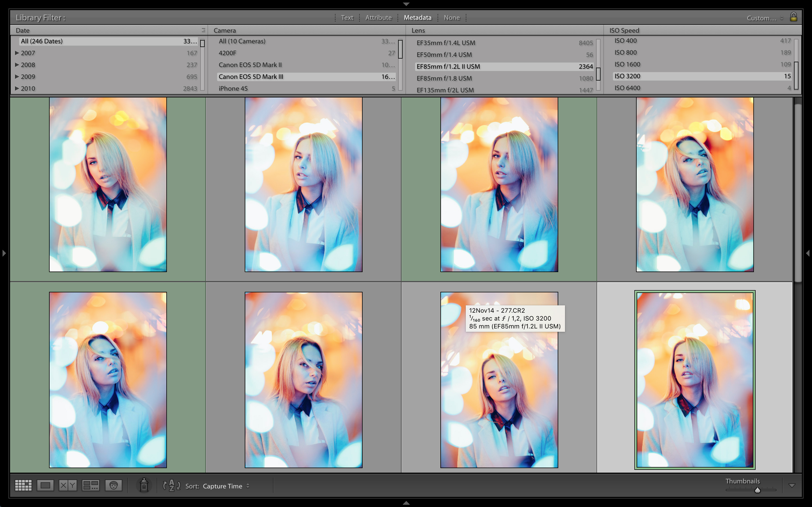Reverse sort direction with the AZ icon

point(171,486)
